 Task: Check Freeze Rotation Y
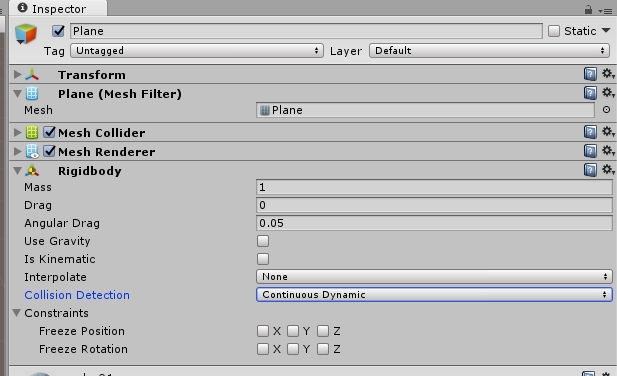[293, 349]
